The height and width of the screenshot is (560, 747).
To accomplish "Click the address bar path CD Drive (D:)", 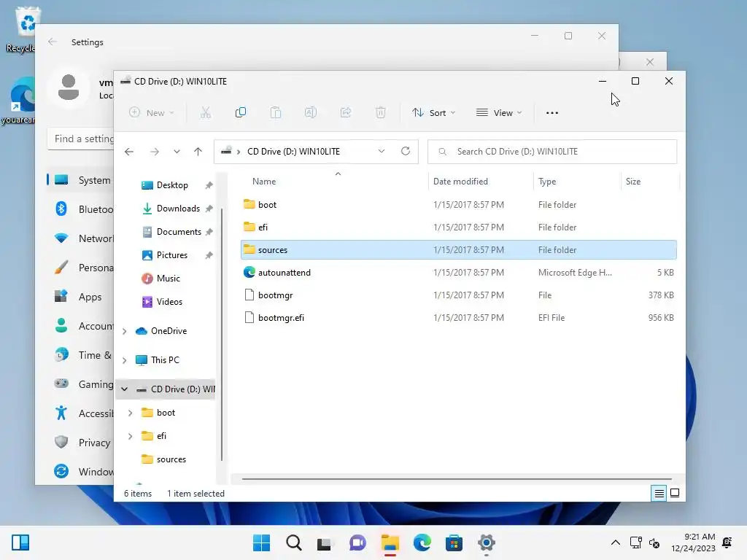I will pos(293,152).
